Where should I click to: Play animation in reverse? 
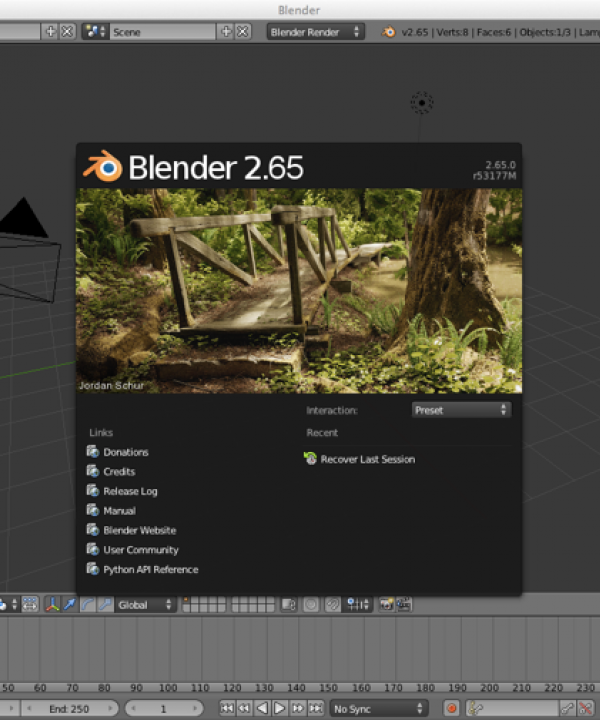pyautogui.click(x=262, y=708)
